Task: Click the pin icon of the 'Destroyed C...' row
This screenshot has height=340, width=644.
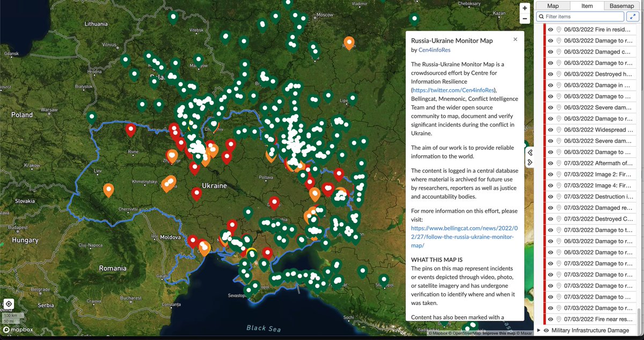Action: [559, 219]
